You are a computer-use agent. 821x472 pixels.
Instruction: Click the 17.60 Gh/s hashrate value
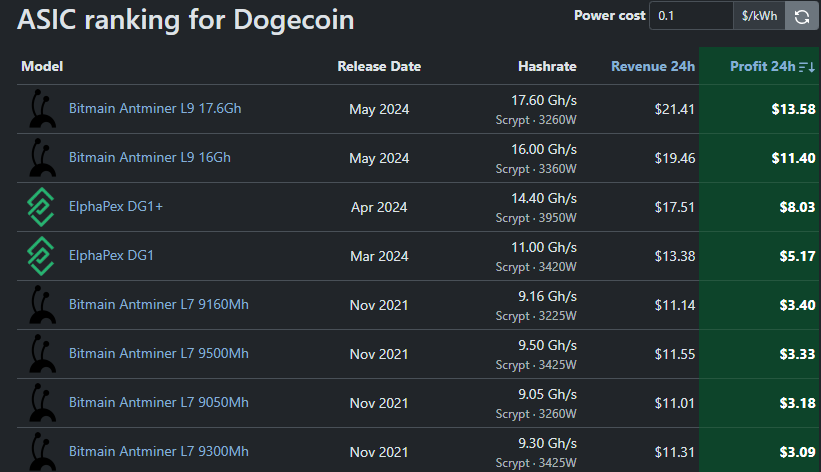tap(543, 100)
